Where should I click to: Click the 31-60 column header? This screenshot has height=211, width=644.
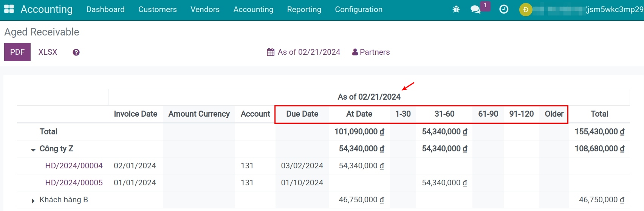(x=444, y=114)
